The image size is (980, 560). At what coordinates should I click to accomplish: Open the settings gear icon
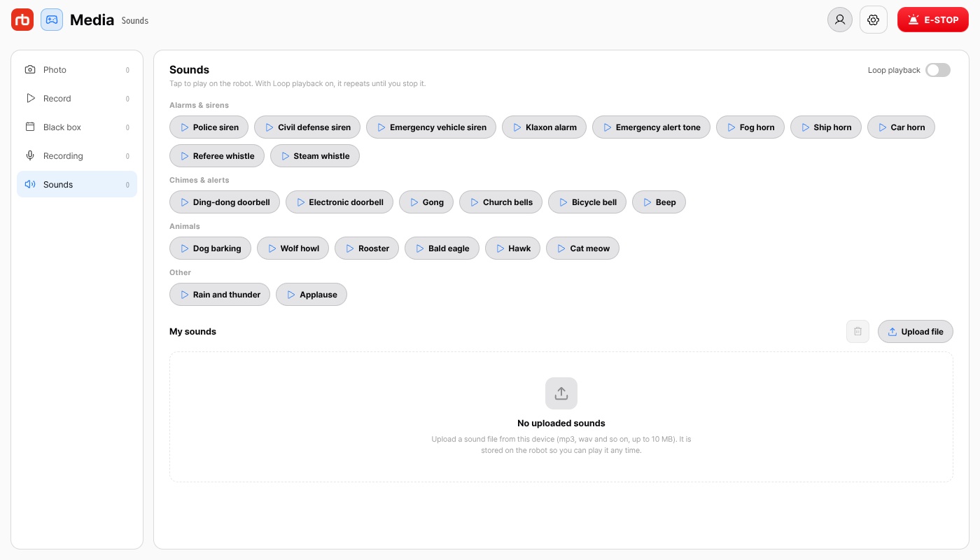(873, 20)
